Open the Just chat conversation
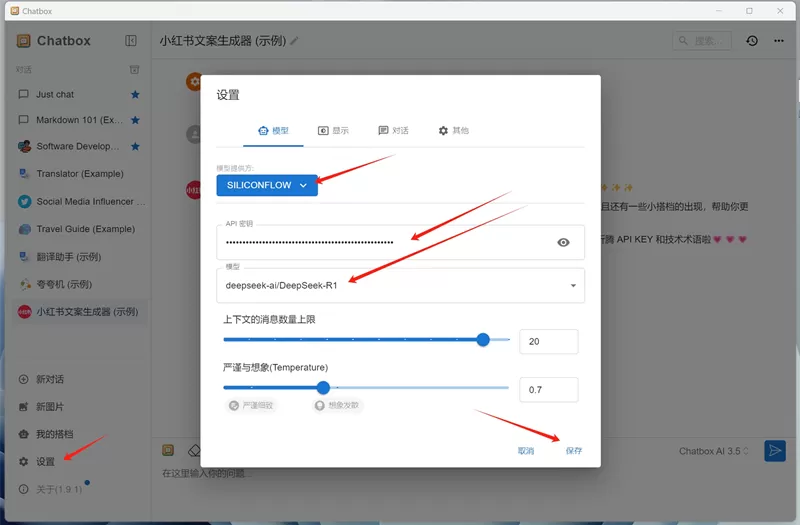The width and height of the screenshot is (800, 525). (79, 94)
